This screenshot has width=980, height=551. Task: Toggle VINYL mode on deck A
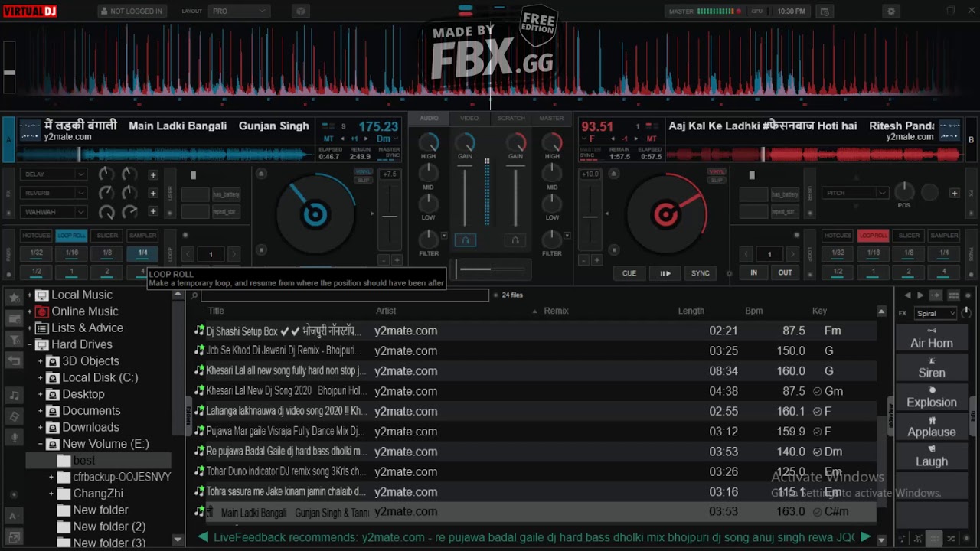(x=363, y=171)
